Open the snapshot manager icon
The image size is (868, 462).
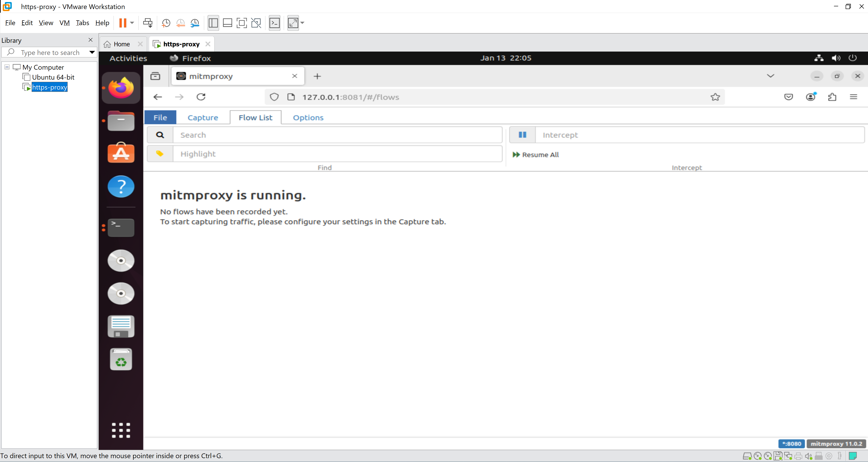(195, 23)
